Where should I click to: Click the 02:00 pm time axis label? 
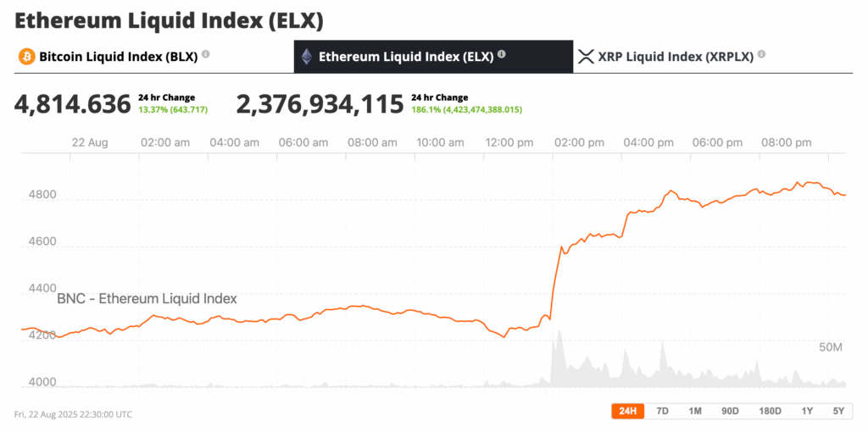(x=579, y=142)
